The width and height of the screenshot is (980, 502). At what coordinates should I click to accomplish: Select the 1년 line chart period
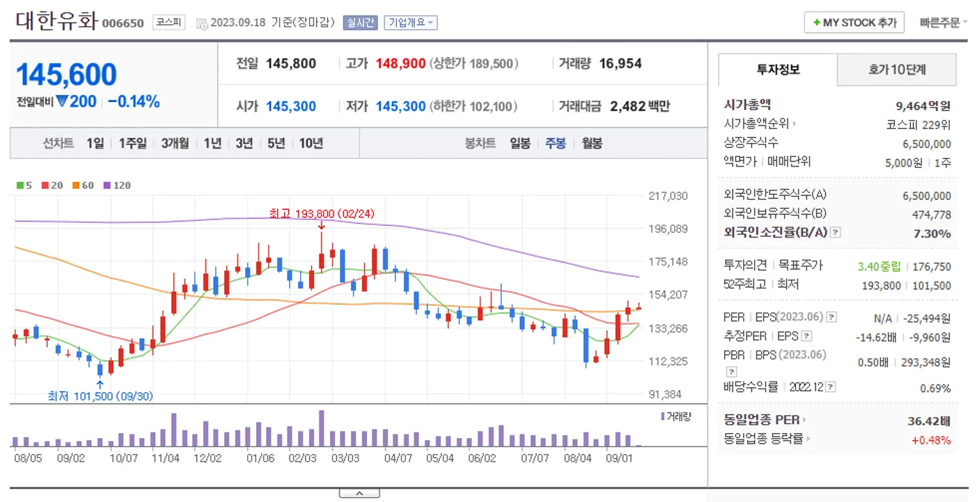tap(213, 143)
